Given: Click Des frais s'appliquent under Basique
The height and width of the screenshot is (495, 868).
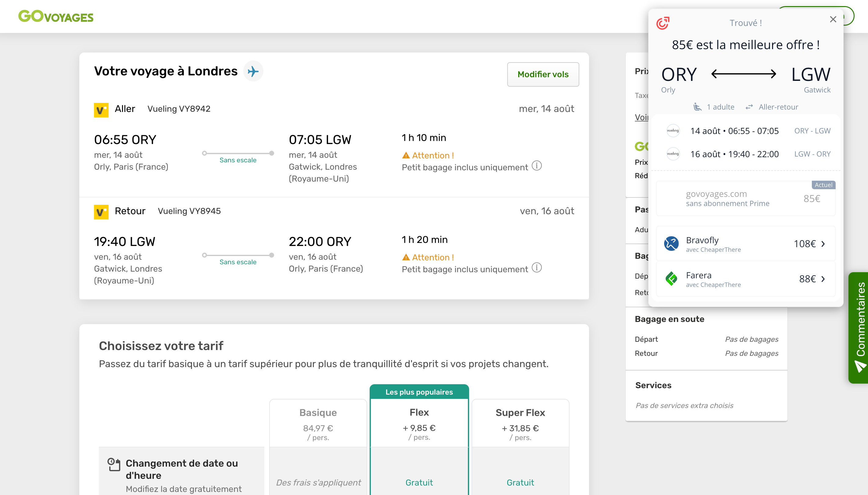Looking at the screenshot, I should [318, 482].
